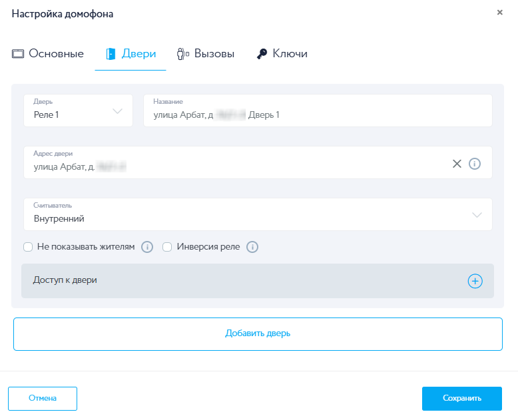Click the key icon beside Ключи
The width and height of the screenshot is (518, 420).
tap(262, 54)
